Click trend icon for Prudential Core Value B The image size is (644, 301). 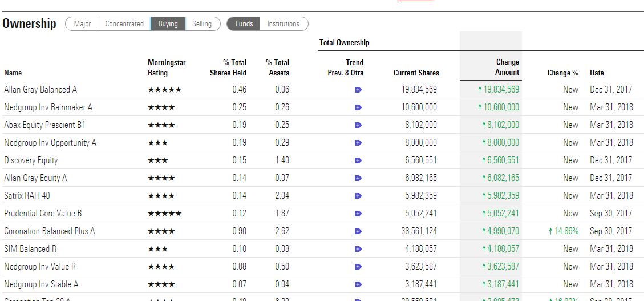click(x=358, y=214)
